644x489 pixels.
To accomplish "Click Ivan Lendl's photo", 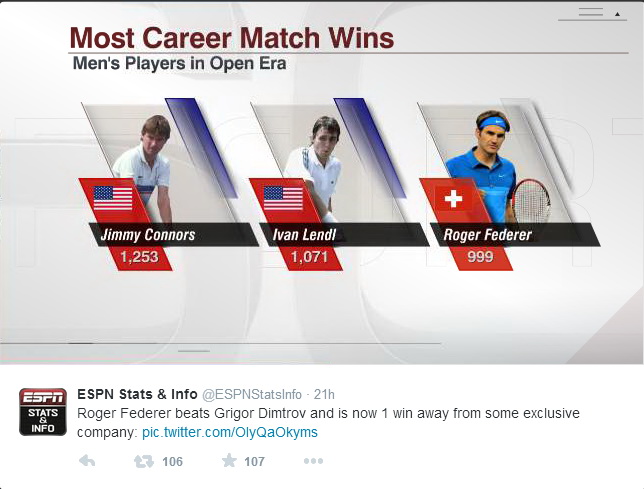I will pyautogui.click(x=314, y=168).
